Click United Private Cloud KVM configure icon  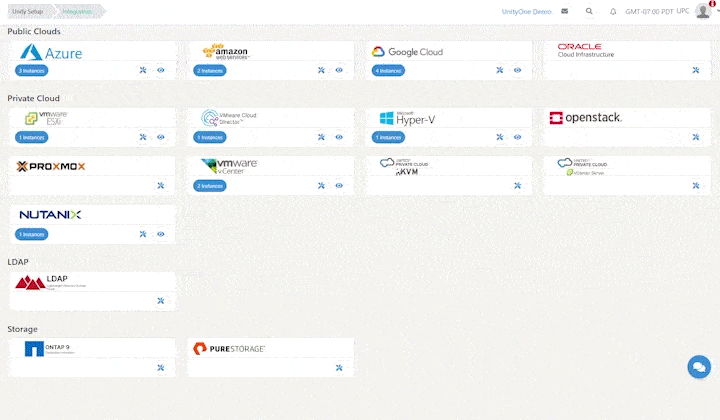(x=518, y=186)
